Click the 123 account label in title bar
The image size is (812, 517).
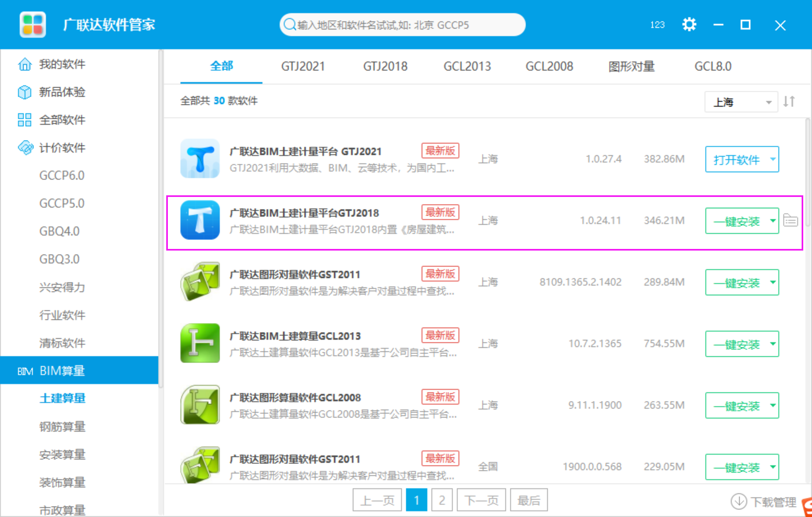click(x=657, y=25)
